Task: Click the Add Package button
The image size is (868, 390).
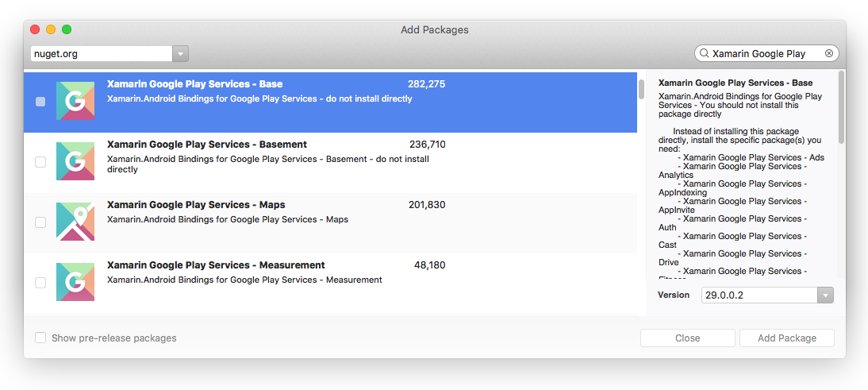Action: pos(786,338)
